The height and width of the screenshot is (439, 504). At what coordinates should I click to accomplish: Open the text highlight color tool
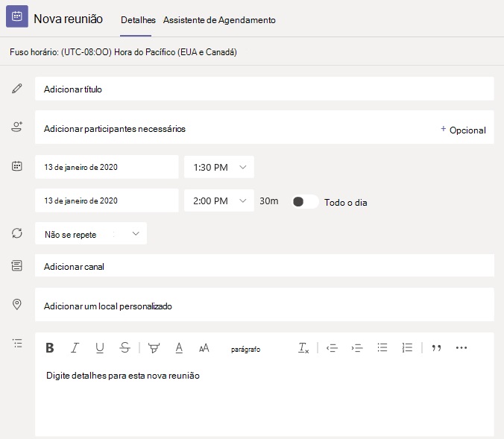coord(154,347)
